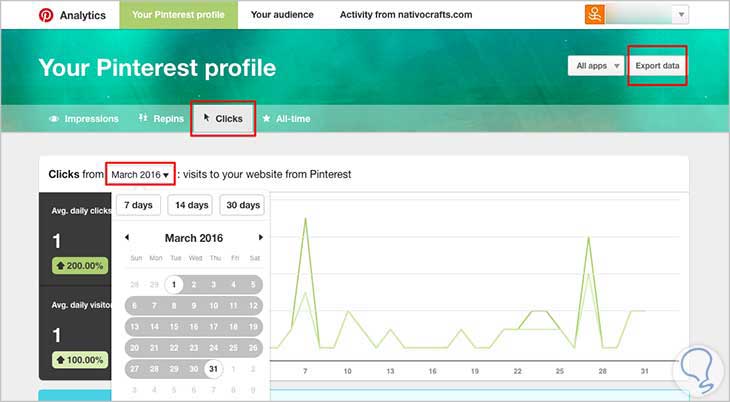
Task: Switch to the Impressions tab
Action: (84, 119)
